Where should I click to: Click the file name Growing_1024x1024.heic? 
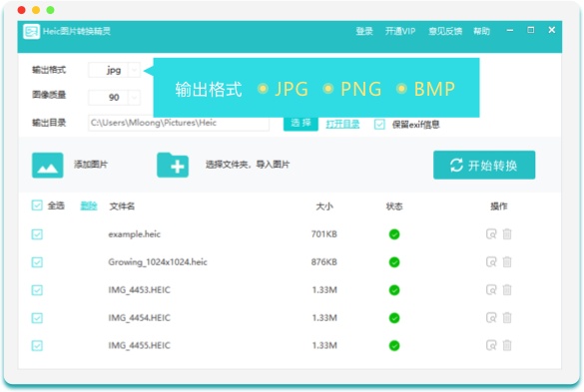(x=158, y=262)
